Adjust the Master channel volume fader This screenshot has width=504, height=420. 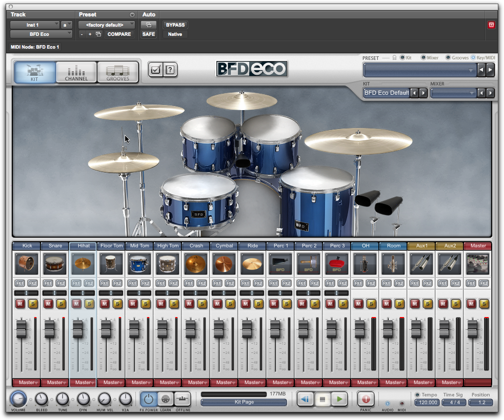point(472,328)
